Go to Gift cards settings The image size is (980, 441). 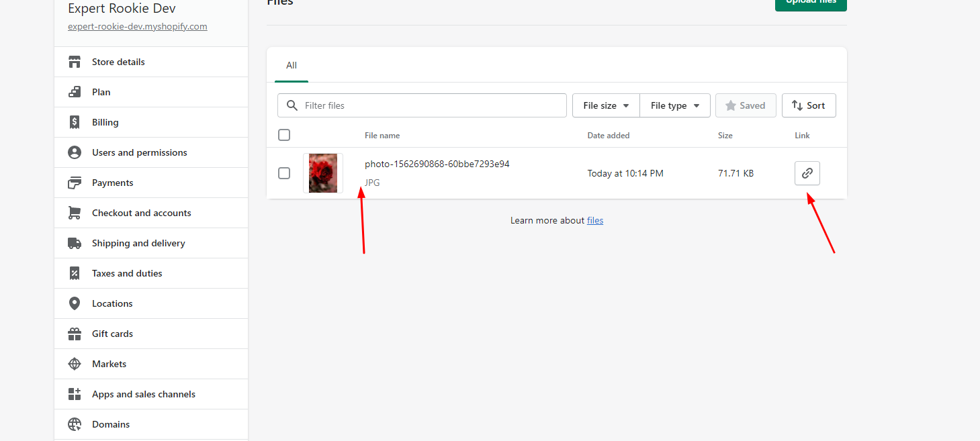click(x=151, y=334)
